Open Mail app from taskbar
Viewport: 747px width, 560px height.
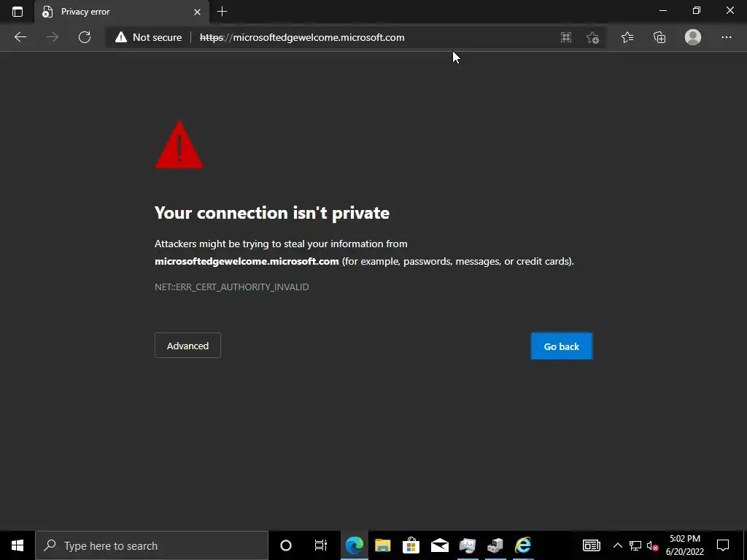(x=439, y=545)
